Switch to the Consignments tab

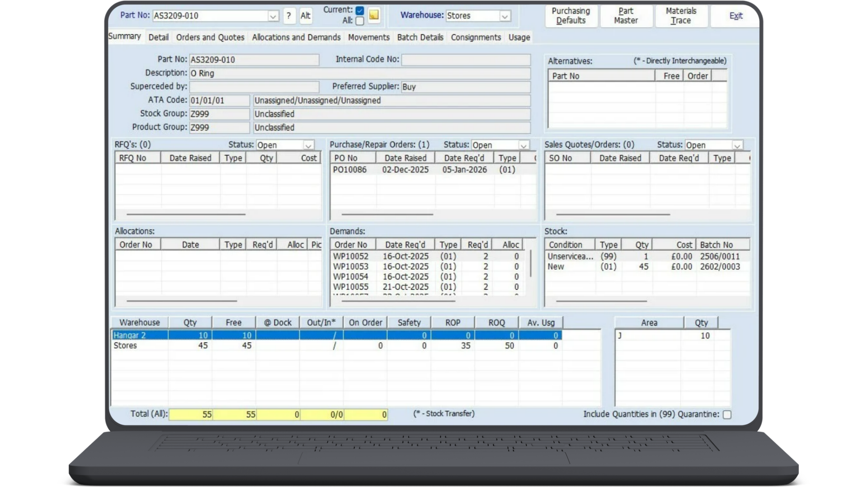tap(475, 38)
